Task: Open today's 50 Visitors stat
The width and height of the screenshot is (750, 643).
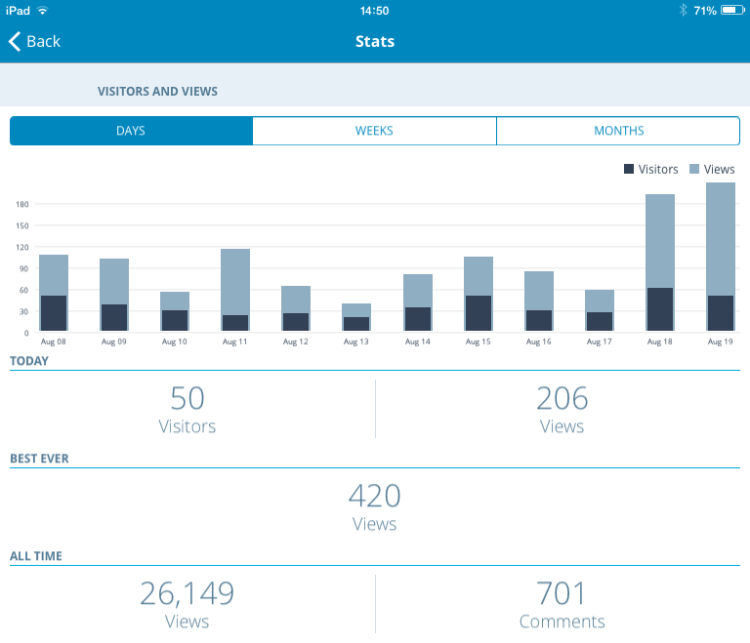Action: tap(187, 409)
